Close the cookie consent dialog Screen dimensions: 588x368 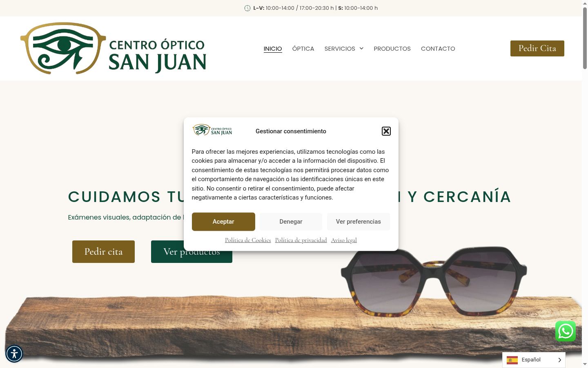point(386,131)
